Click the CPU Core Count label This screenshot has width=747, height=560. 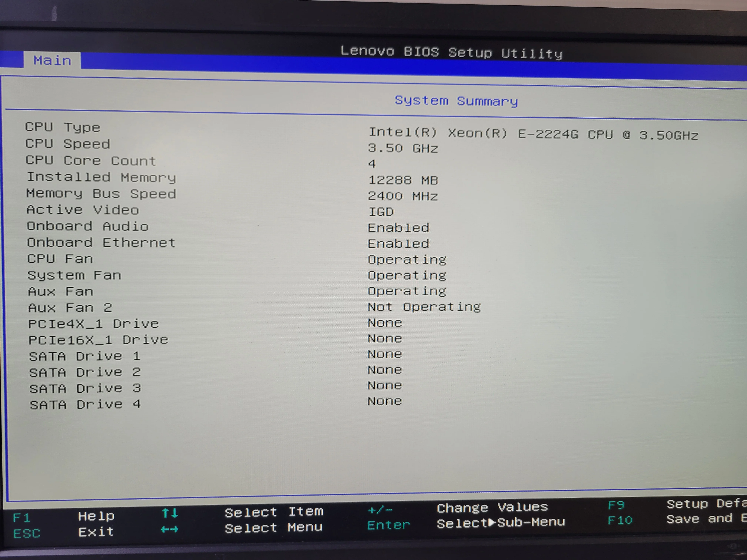click(x=91, y=160)
